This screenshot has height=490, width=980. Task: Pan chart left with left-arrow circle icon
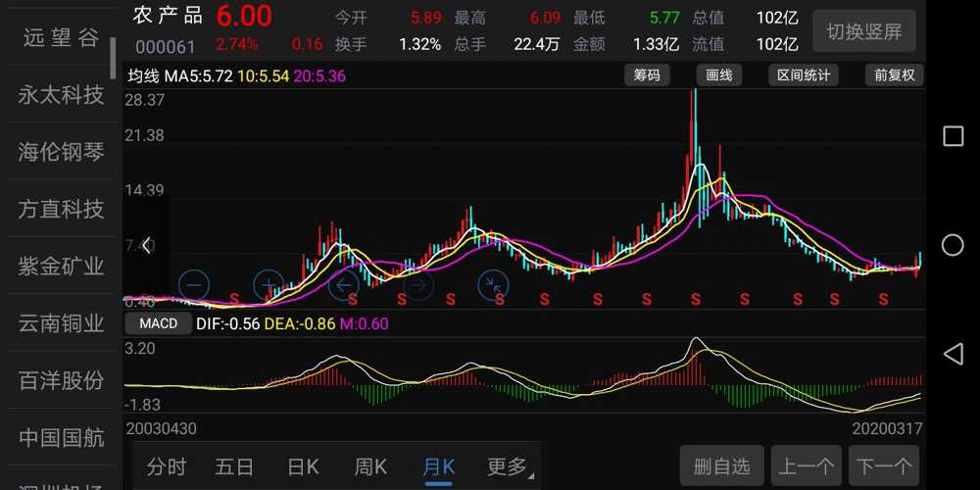pyautogui.click(x=344, y=285)
